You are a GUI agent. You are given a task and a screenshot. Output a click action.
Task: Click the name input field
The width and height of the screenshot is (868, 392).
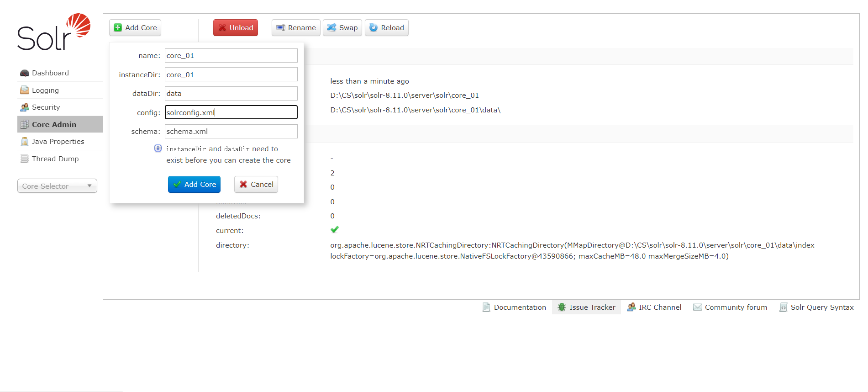click(231, 56)
